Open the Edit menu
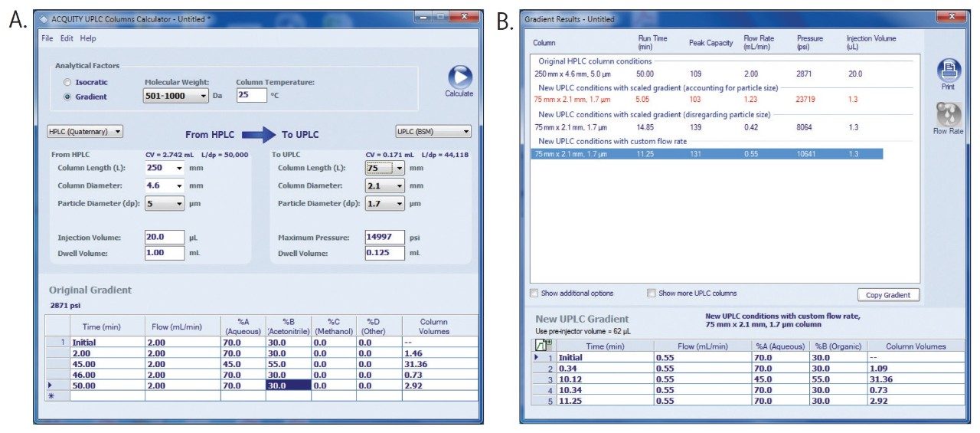This screenshot has height=433, width=980. click(67, 38)
